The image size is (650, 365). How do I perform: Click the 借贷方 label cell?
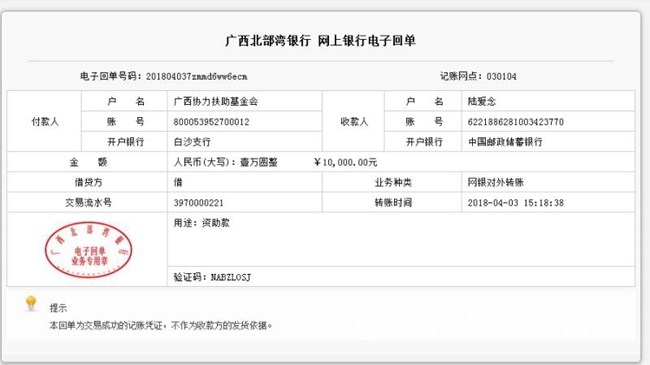87,182
